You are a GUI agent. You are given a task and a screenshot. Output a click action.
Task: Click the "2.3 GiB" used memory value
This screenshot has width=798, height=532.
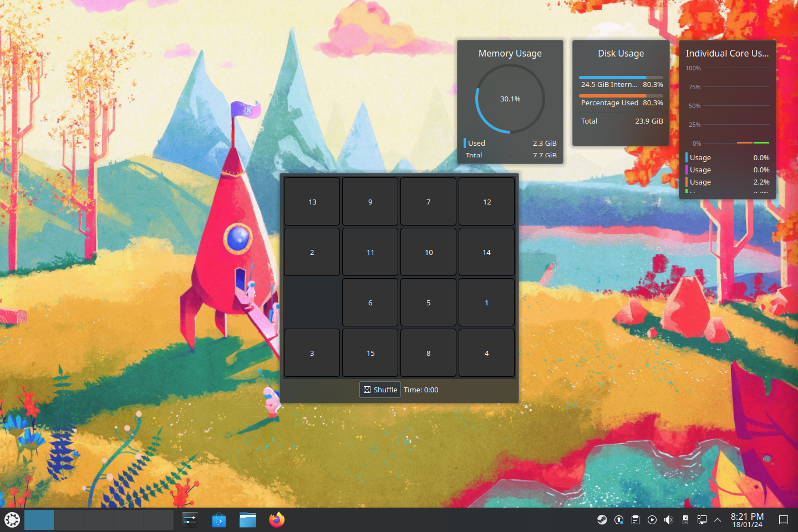click(x=545, y=143)
